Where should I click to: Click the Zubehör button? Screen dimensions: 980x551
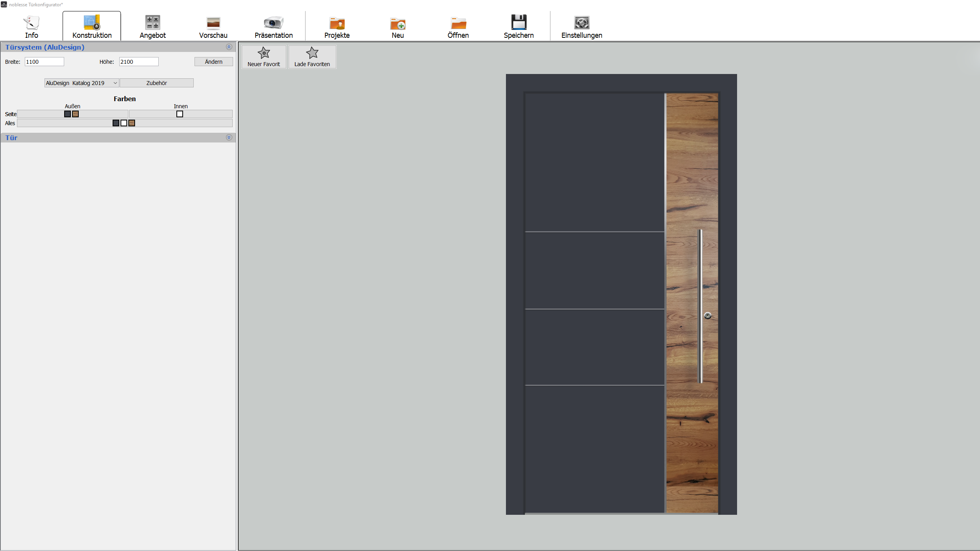(x=156, y=83)
